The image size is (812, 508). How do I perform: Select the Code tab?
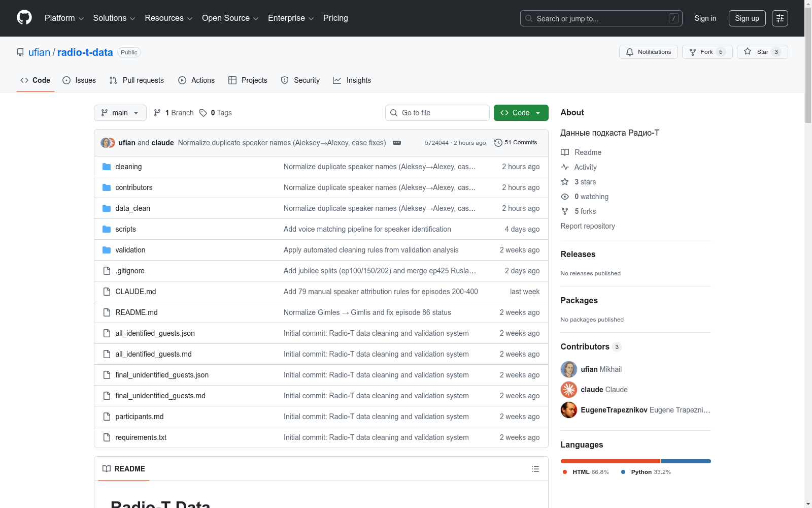36,80
